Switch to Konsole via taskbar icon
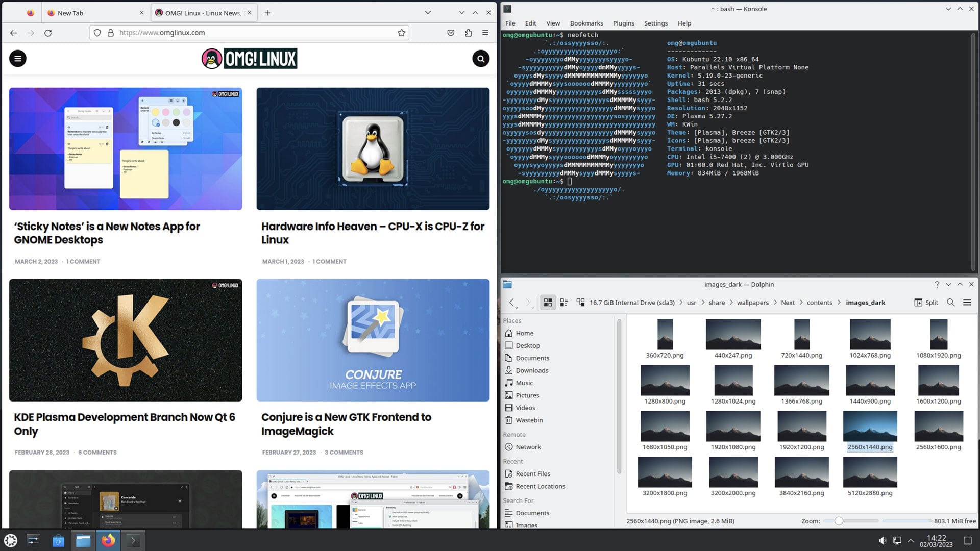Screen dimensions: 980x551 [x=133, y=540]
